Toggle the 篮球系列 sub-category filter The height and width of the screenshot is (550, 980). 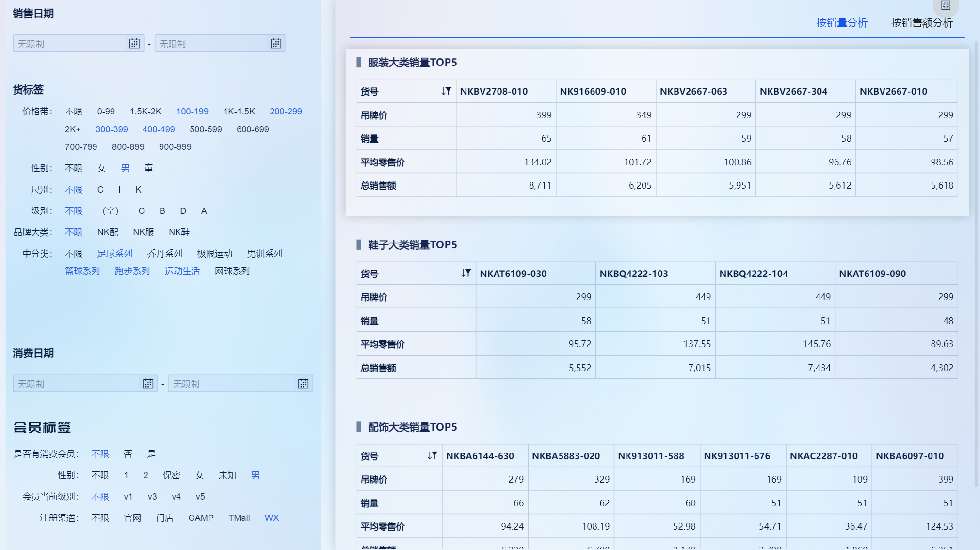click(82, 271)
